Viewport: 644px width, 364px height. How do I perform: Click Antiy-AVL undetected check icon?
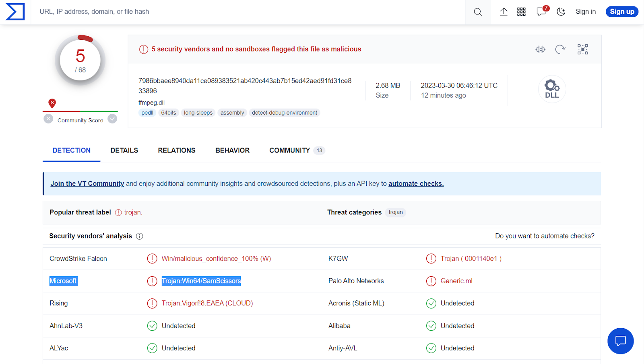pyautogui.click(x=431, y=348)
